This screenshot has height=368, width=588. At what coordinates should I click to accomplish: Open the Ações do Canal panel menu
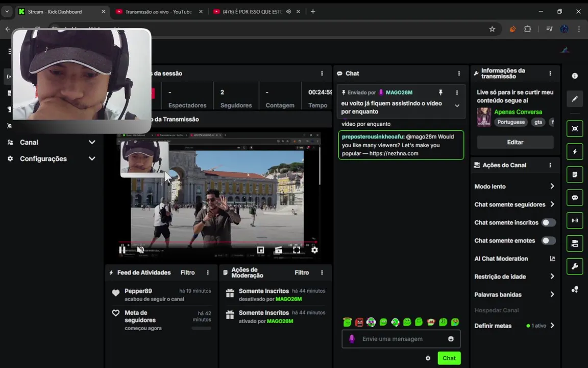pos(550,165)
